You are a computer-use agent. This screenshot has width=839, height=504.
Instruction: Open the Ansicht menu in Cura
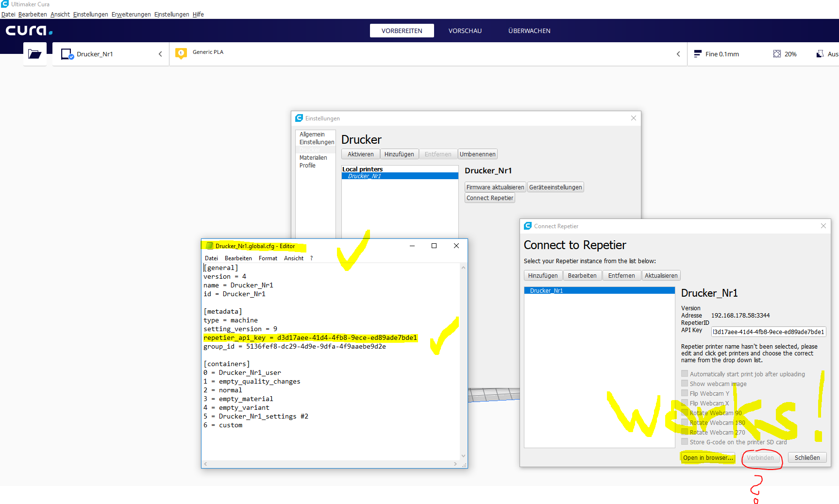[x=60, y=14]
